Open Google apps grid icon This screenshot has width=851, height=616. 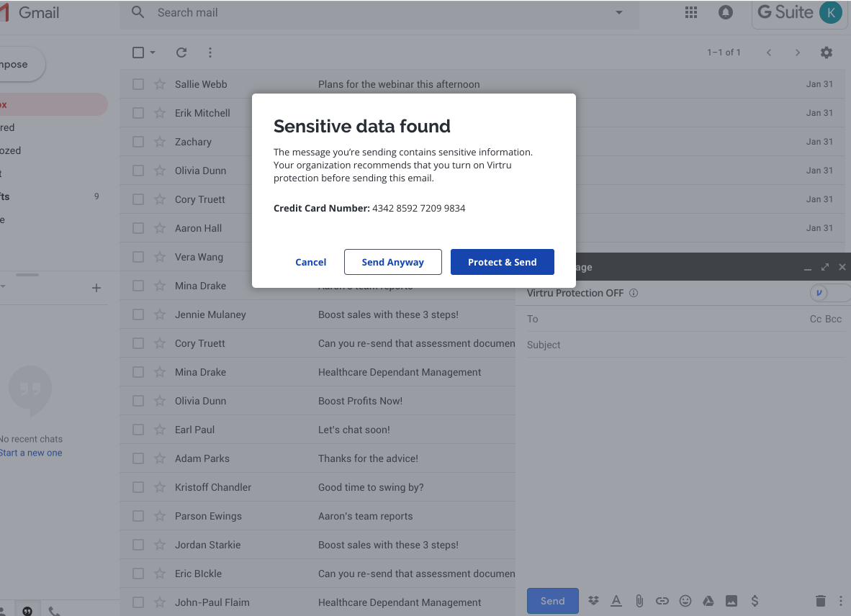click(691, 12)
